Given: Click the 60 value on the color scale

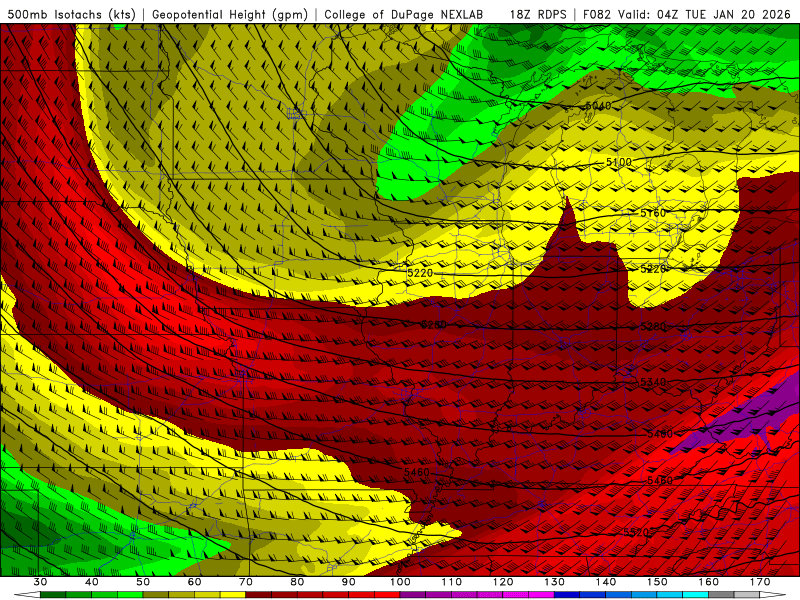Looking at the screenshot, I should [x=194, y=582].
